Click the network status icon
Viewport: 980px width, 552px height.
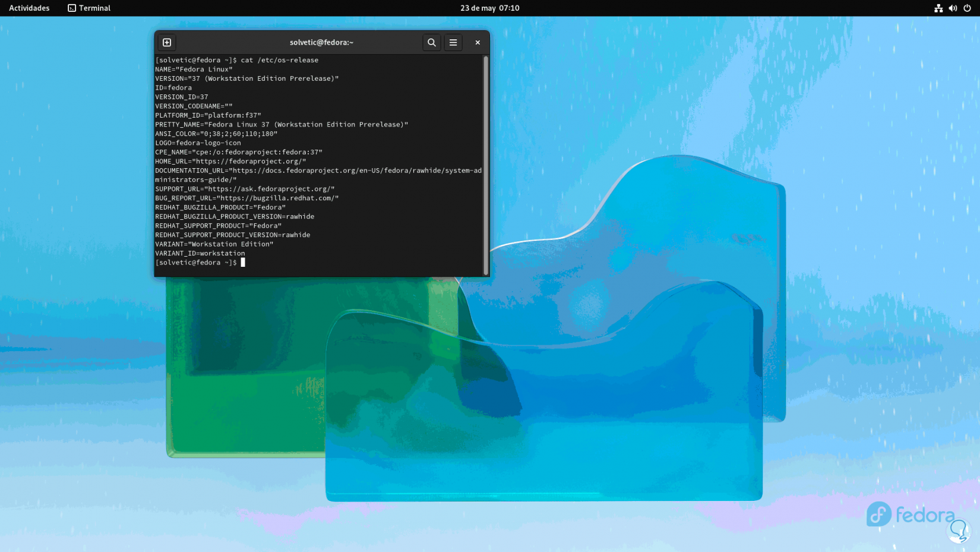938,8
